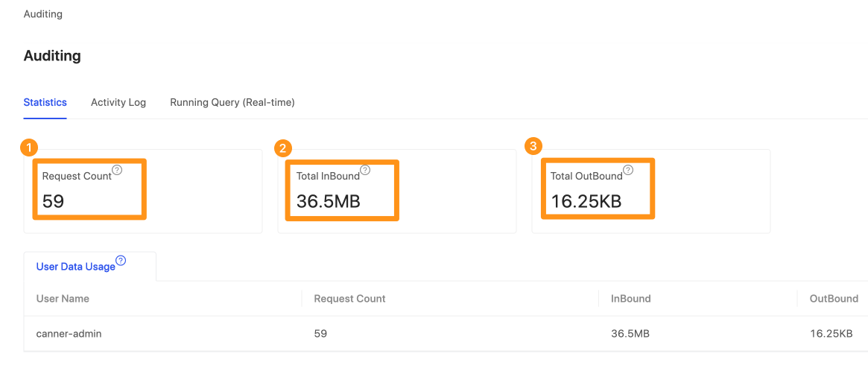Click help icon next to Request Count
Viewport: 868px width, 383px height.
point(117,171)
